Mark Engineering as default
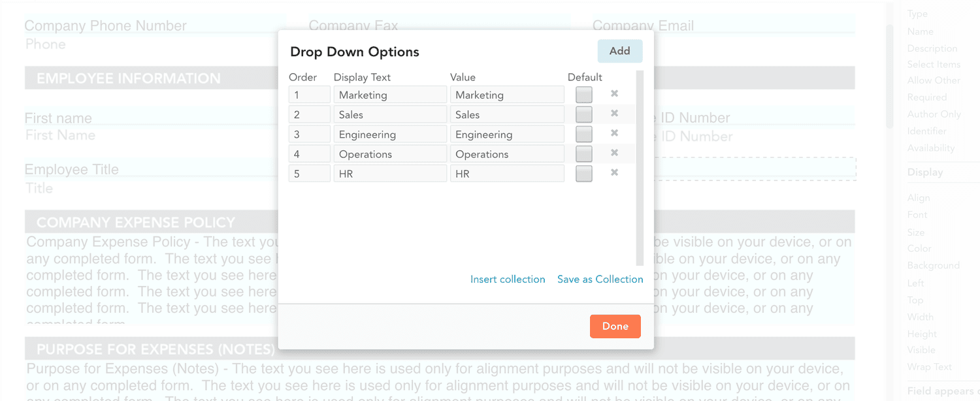Viewport: 980px width, 401px height. tap(583, 133)
